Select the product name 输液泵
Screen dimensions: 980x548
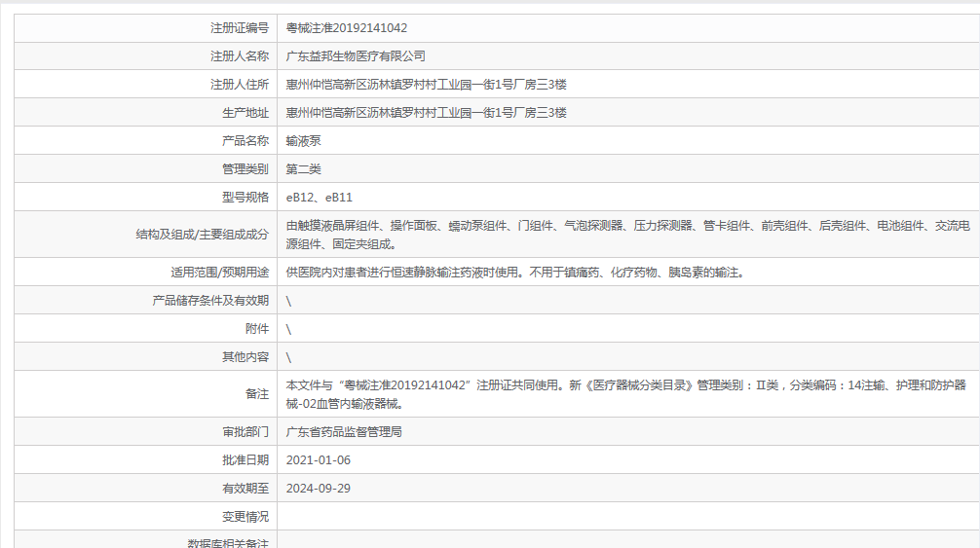point(303,141)
